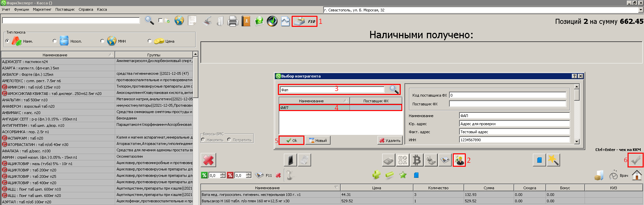Click the cash register F10 button
This screenshot has width=644, height=205.
click(x=304, y=21)
